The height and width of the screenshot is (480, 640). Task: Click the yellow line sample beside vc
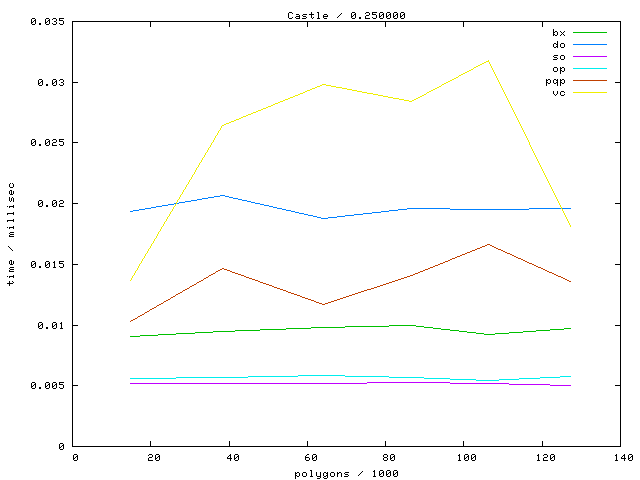590,93
